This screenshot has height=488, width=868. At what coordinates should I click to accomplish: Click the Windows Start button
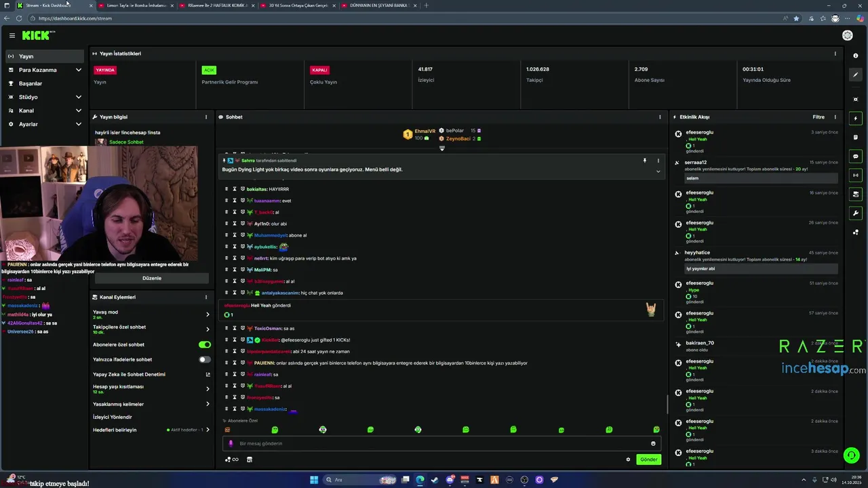click(314, 480)
